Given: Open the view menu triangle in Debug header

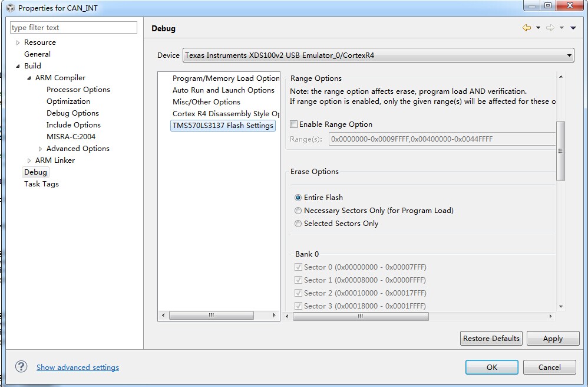Looking at the screenshot, I should pos(573,28).
